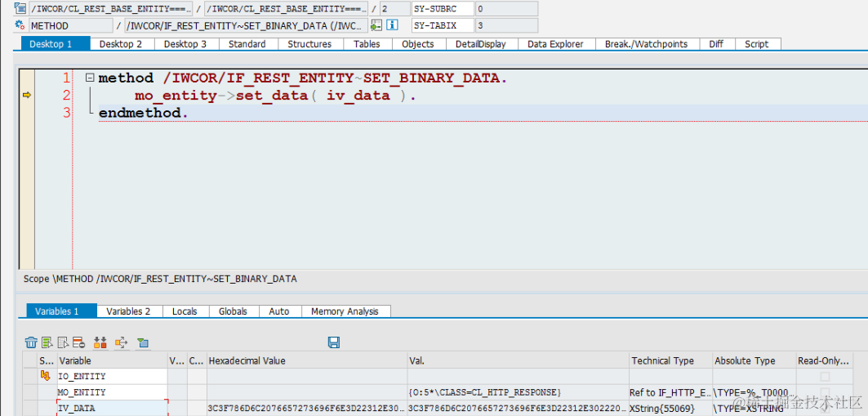The height and width of the screenshot is (416, 868).
Task: Click the program stack icon at top left
Action: pyautogui.click(x=20, y=7)
